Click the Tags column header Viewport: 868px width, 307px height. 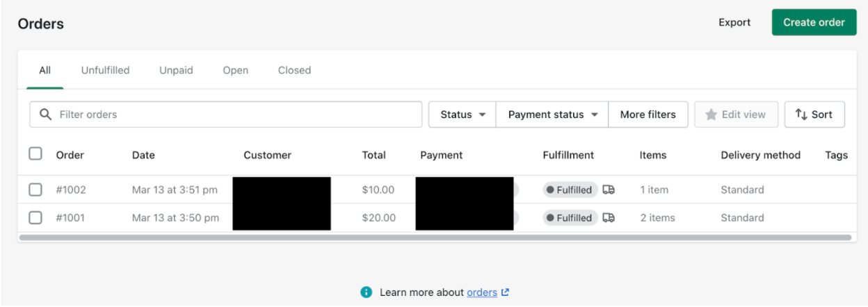click(x=837, y=155)
